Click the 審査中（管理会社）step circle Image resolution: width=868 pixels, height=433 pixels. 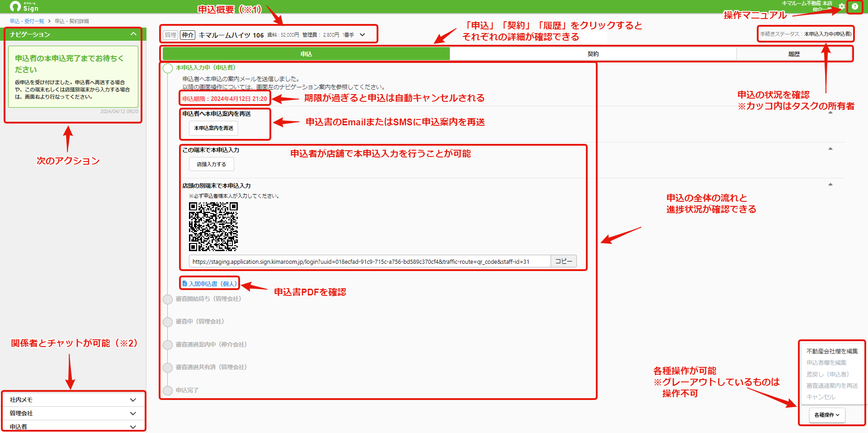168,322
